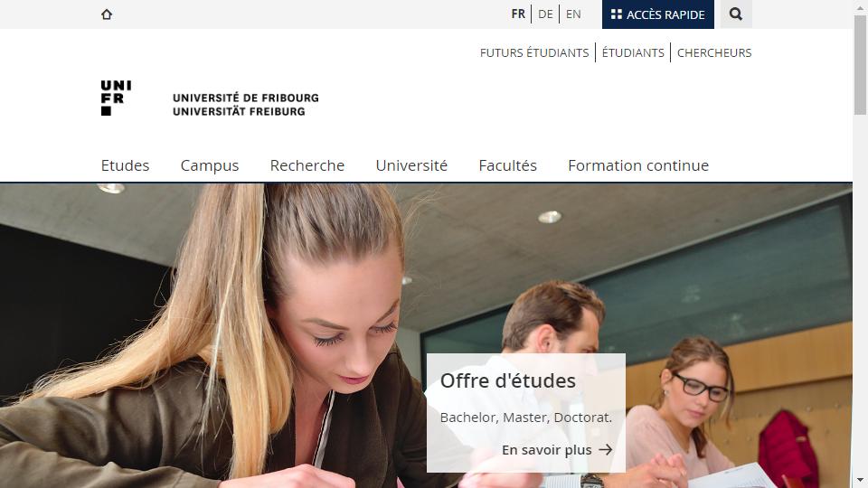Open the Université menu item
868x488 pixels.
411,165
